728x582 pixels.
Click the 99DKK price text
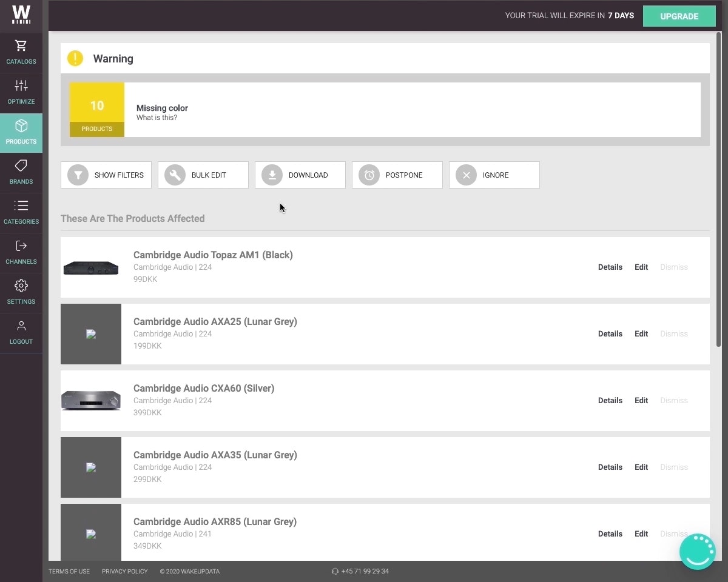pos(145,279)
